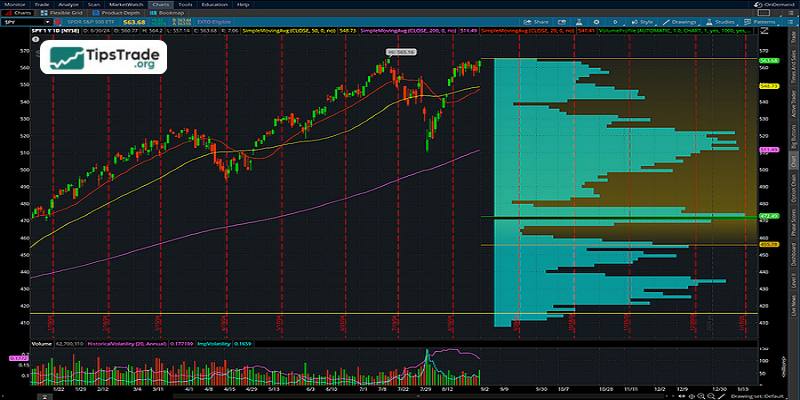Click the OnDemand icon
This screenshot has height=400, width=800.
pyautogui.click(x=762, y=4)
